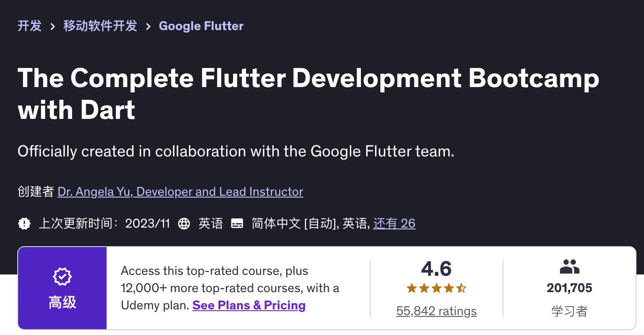644x335 pixels.
Task: Open the 开发 breadcrumb category
Action: [30, 26]
